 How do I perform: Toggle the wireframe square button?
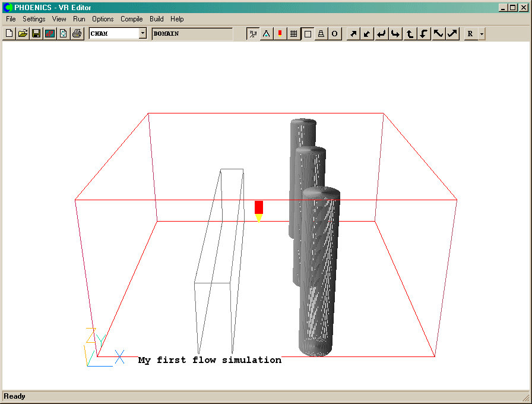point(308,34)
